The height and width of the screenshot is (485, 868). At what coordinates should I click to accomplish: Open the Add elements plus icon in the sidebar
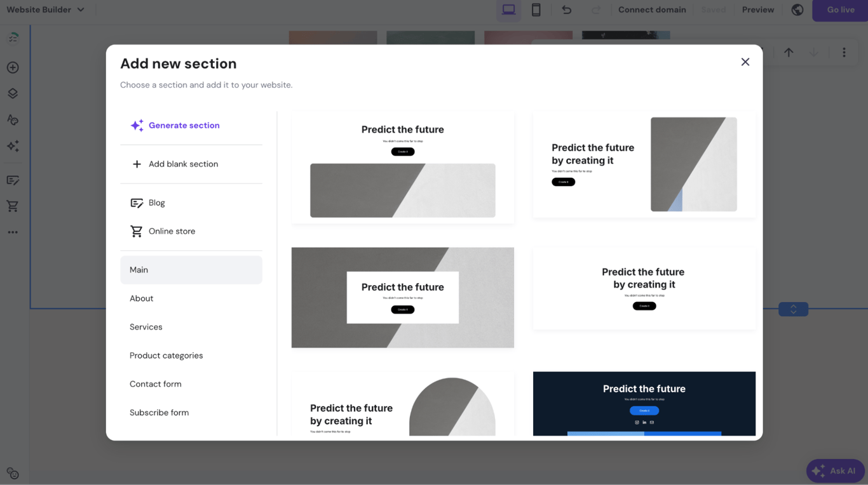click(13, 67)
